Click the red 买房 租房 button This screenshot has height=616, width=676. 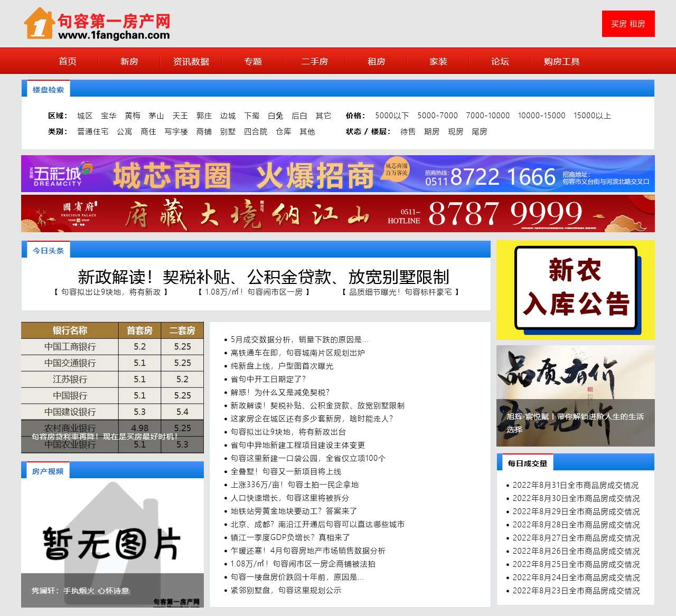coord(628,24)
